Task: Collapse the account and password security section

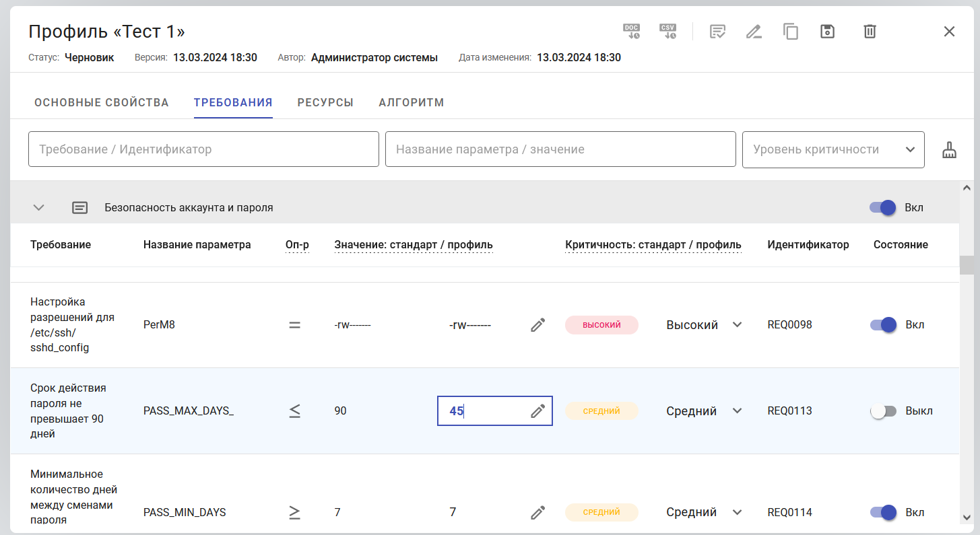Action: [x=39, y=207]
